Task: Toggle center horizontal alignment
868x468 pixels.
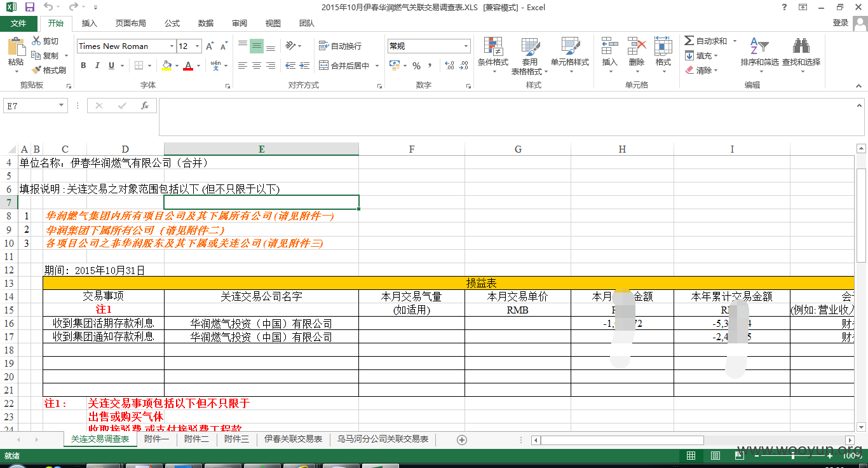Action: (257, 65)
